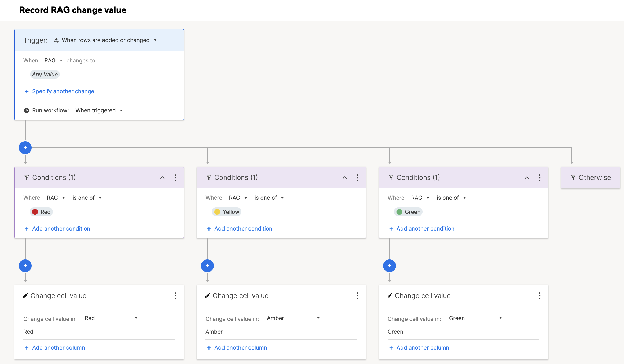Open the kebab menu on Green Change cell value
Viewport: 624px width, 364px height.
(x=540, y=296)
